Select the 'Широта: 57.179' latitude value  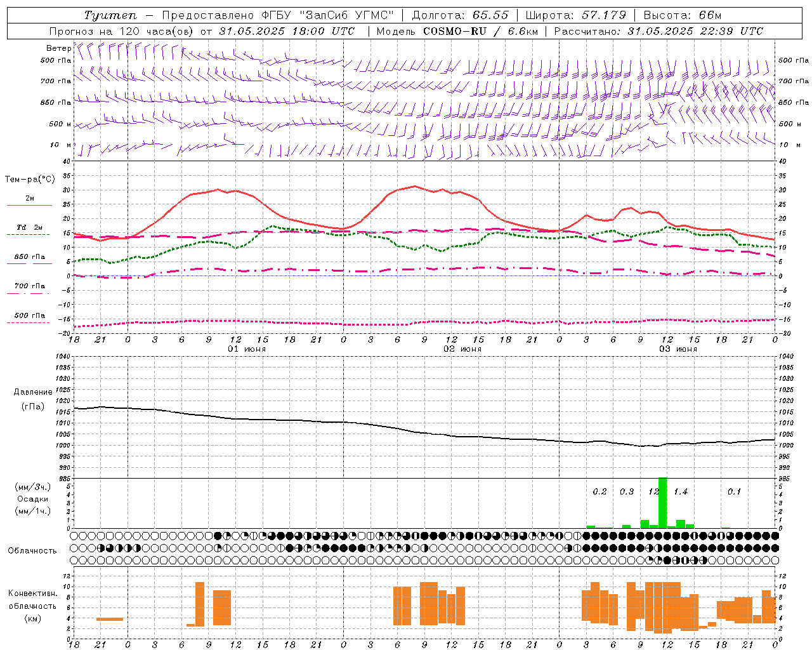coord(576,15)
